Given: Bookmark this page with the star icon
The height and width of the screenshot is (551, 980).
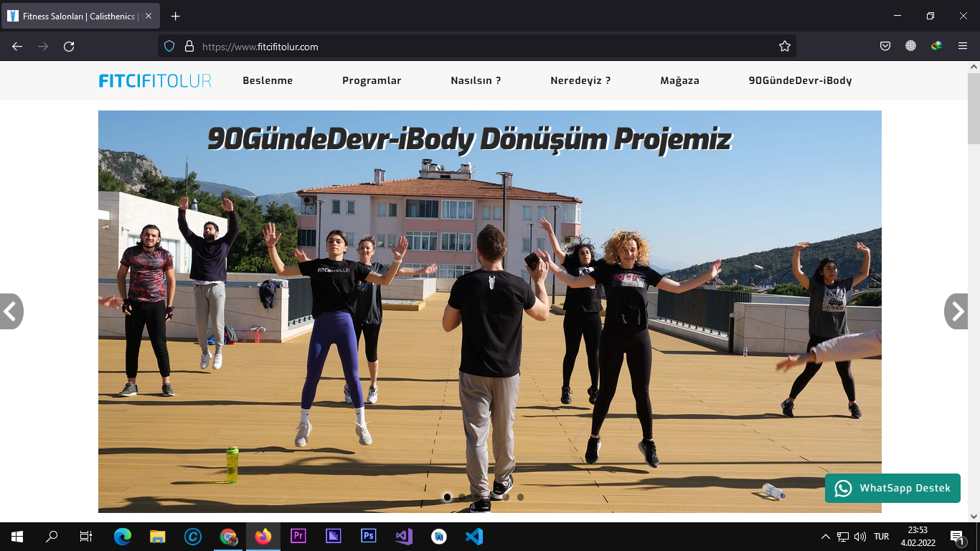Looking at the screenshot, I should [x=785, y=46].
